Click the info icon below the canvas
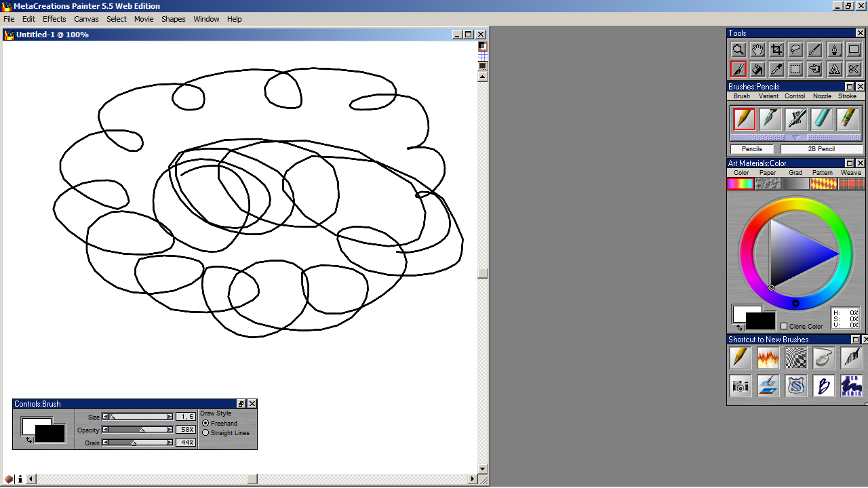This screenshot has width=868, height=488. coord(20,479)
